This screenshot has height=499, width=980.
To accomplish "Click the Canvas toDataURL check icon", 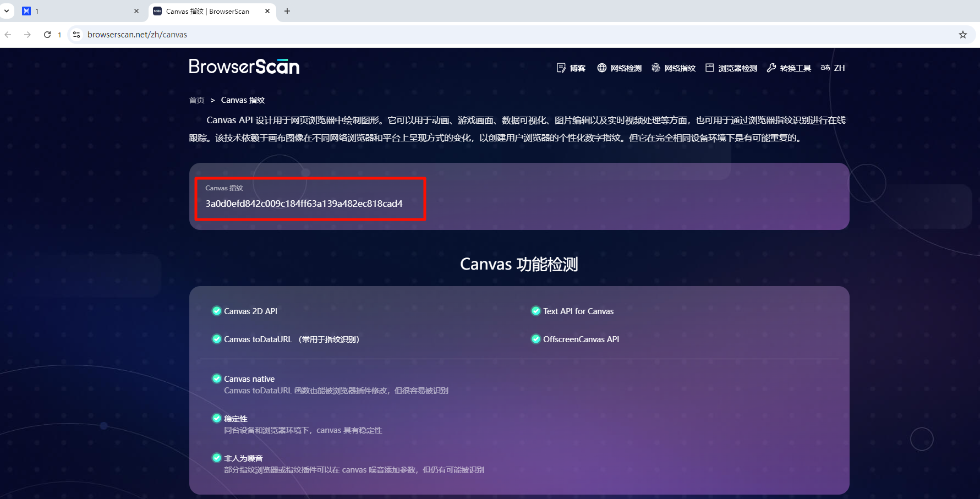I will 217,339.
